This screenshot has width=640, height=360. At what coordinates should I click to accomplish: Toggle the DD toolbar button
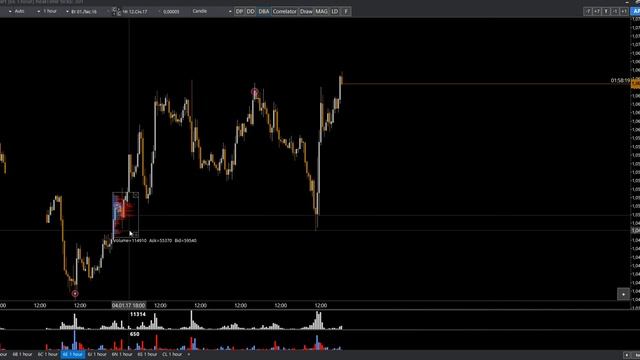pyautogui.click(x=251, y=11)
